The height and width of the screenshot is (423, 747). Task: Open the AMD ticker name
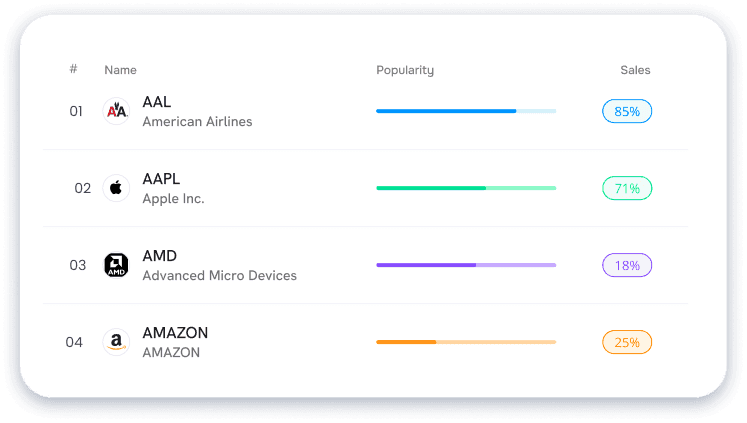click(x=160, y=256)
